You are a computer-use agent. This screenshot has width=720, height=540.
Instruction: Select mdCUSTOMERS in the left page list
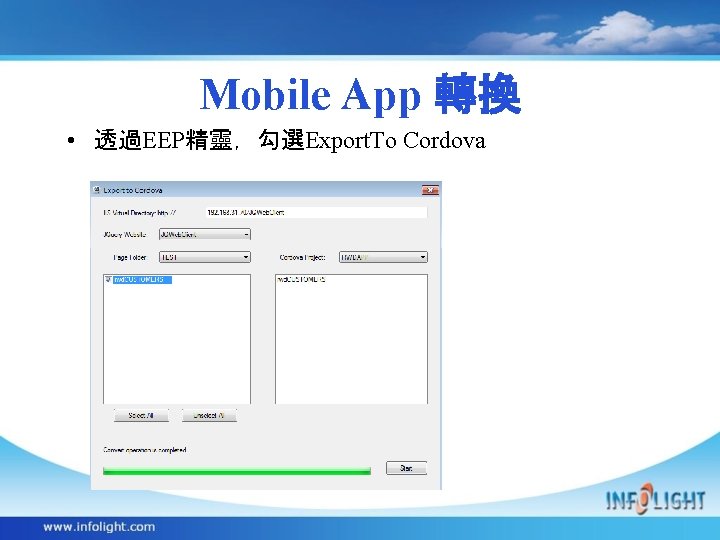click(142, 280)
